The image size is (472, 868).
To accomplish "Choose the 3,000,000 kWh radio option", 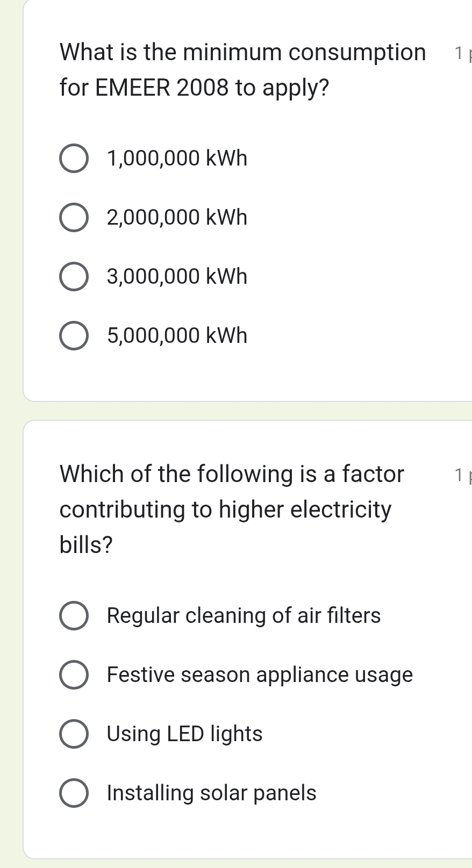I will (x=74, y=277).
